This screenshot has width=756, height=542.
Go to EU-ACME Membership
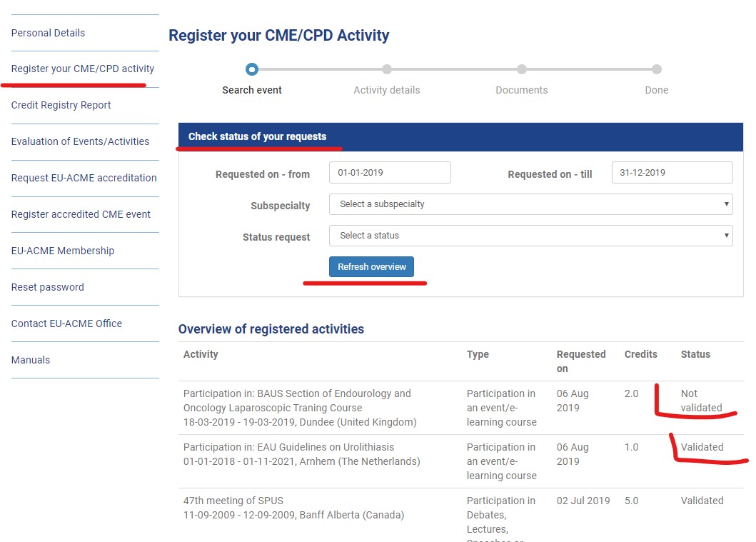click(62, 251)
